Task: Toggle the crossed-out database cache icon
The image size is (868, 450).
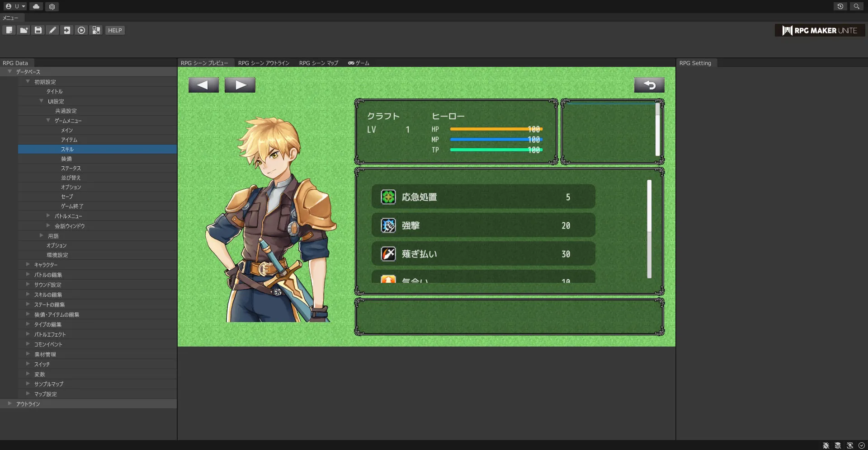Action: tap(838, 445)
